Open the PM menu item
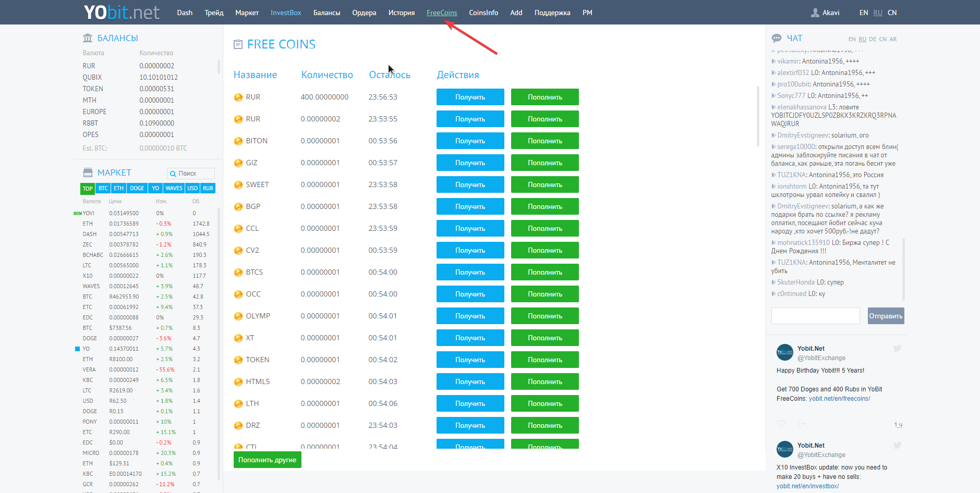Image resolution: width=980 pixels, height=493 pixels. [587, 13]
